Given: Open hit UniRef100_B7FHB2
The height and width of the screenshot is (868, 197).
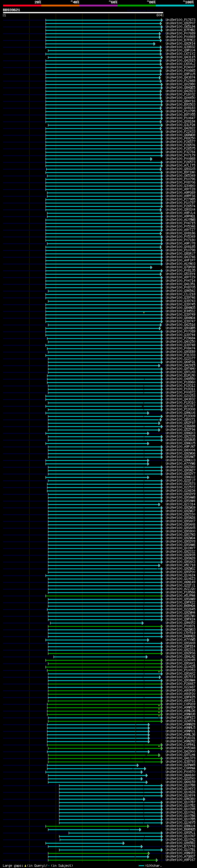Looking at the screenshot, I should (x=180, y=30).
